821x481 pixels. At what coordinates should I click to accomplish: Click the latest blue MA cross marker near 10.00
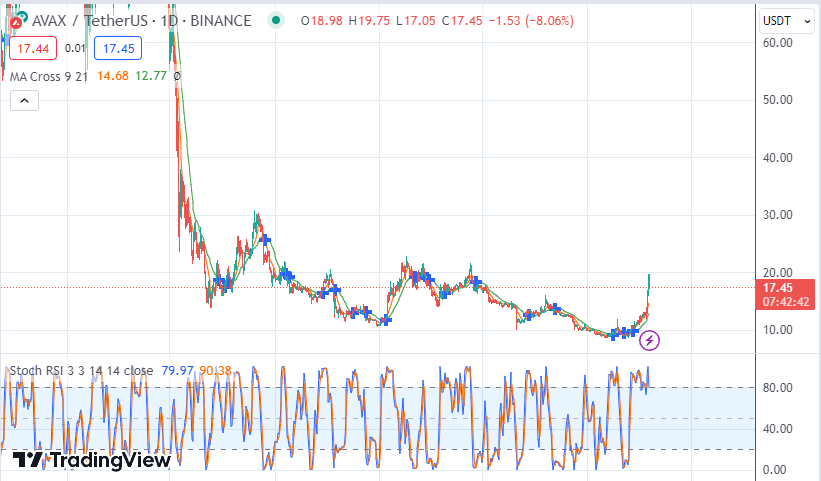(x=634, y=330)
